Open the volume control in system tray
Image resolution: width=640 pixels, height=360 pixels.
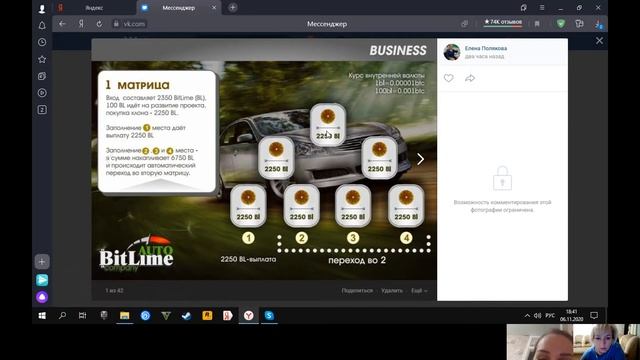[538, 316]
